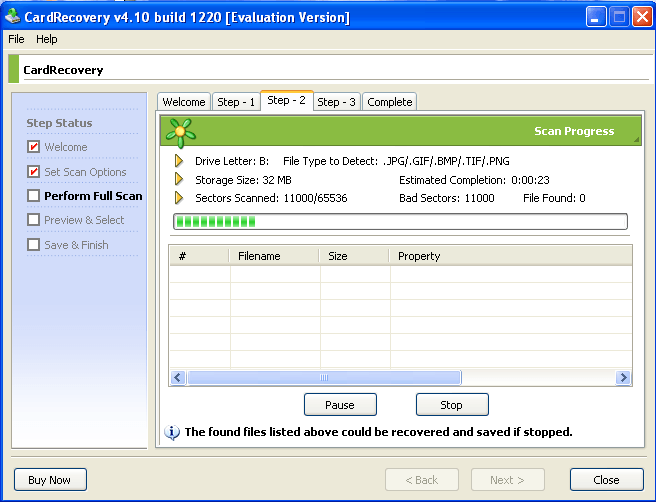Switch to the Welcome tab
The height and width of the screenshot is (502, 656).
[184, 102]
